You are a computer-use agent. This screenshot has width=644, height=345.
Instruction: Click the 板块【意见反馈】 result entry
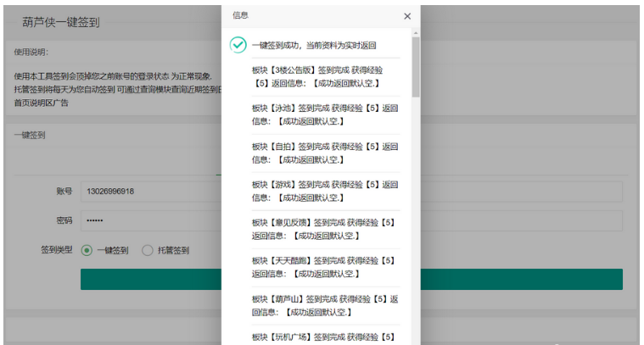point(323,230)
